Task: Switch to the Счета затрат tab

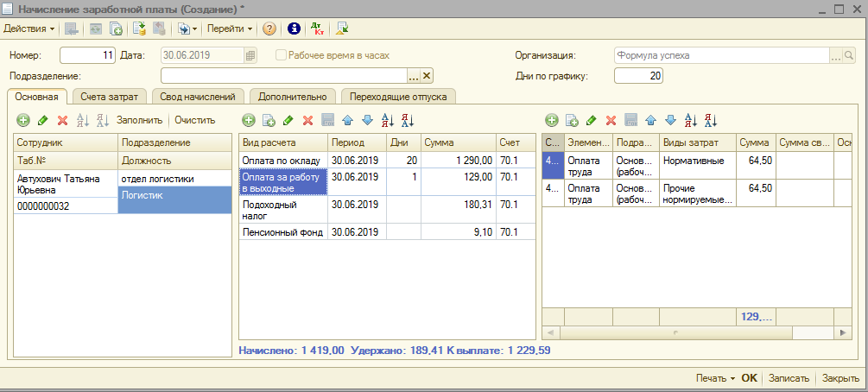Action: click(x=110, y=97)
